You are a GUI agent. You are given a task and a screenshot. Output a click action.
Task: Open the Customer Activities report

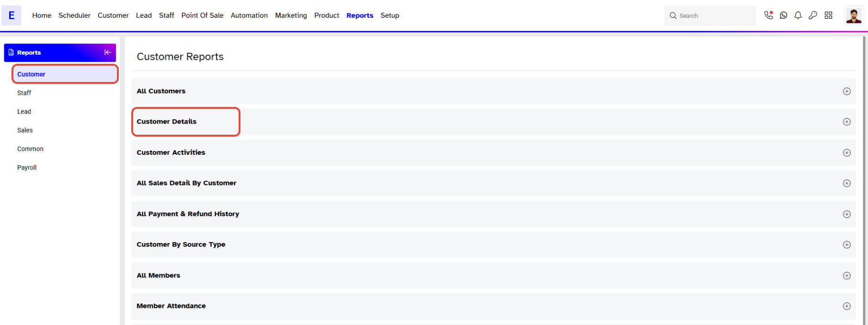(493, 152)
